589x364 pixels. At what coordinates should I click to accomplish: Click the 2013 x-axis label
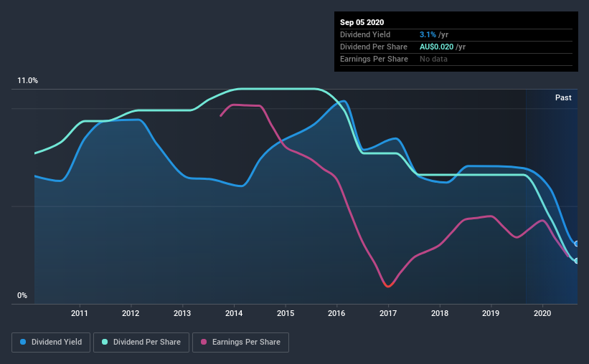[182, 313]
